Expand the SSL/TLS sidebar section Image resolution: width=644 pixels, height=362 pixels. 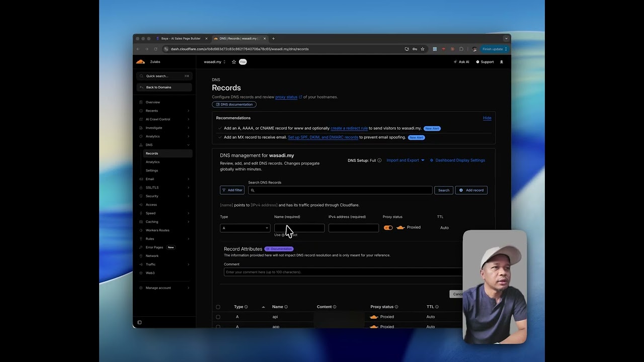click(189, 188)
